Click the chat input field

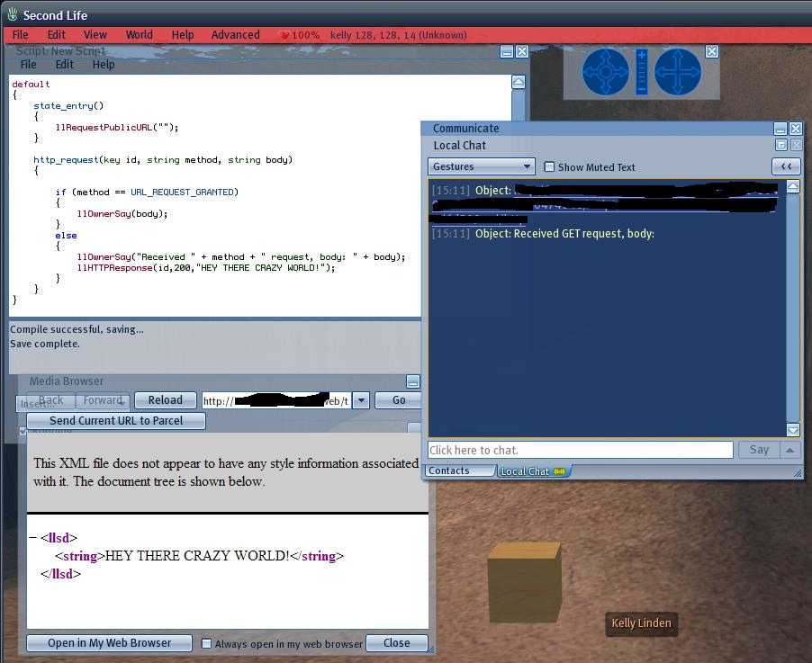coord(580,450)
